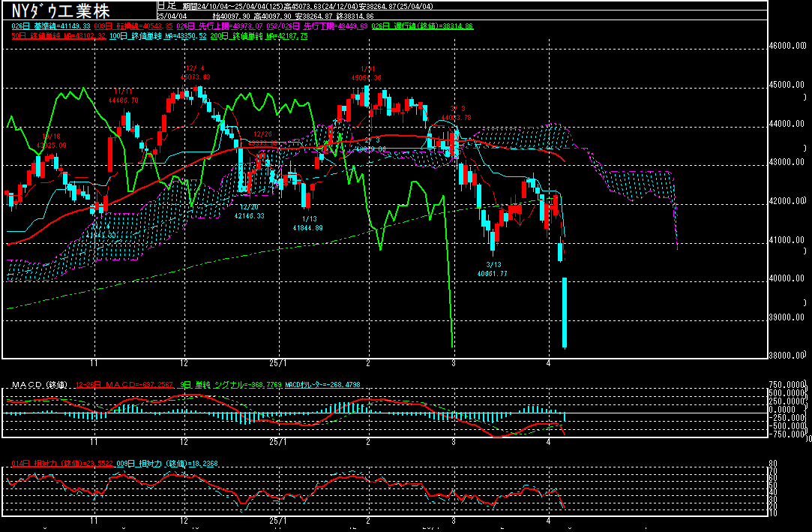Click the 40000.00 price axis label
Screen dimensions: 812x532
click(787, 278)
